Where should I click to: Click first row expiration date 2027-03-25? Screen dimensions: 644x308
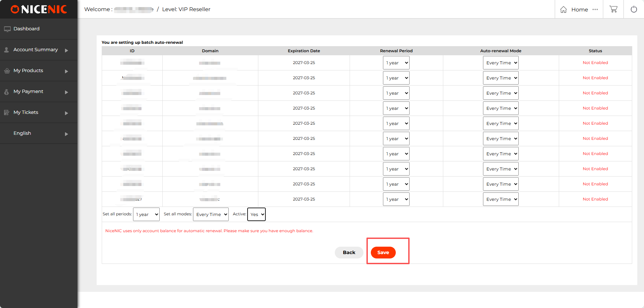304,63
